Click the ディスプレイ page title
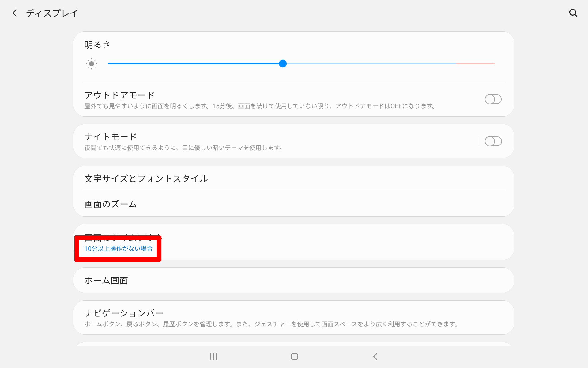Viewport: 588px width, 368px height. click(52, 13)
